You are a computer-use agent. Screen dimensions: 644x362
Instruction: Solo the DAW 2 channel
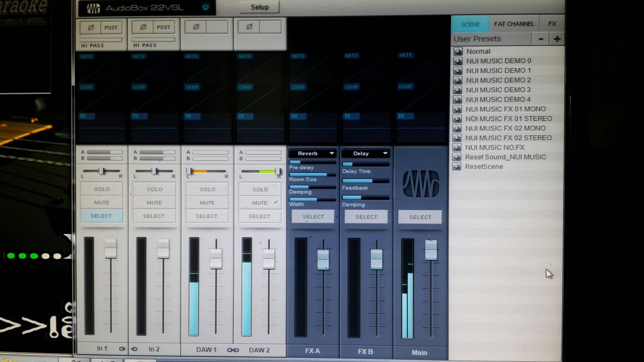coord(260,189)
